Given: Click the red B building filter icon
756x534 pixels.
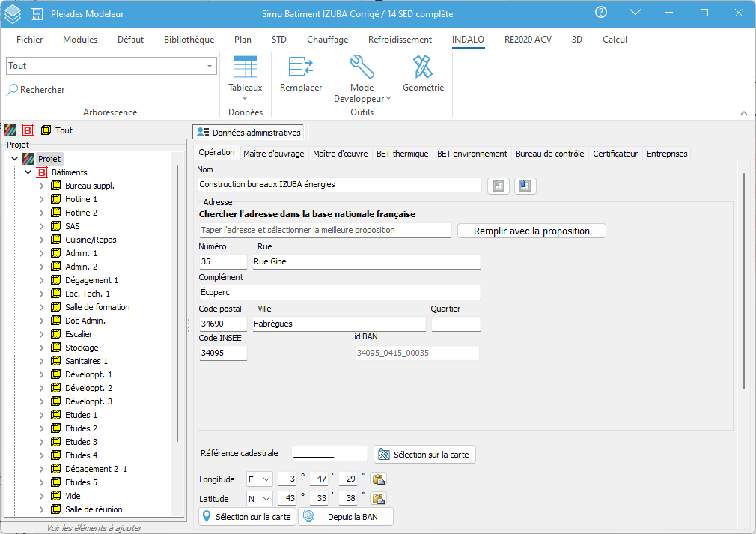Looking at the screenshot, I should click(x=28, y=130).
